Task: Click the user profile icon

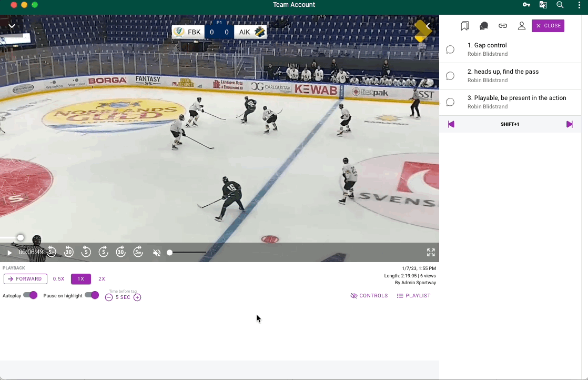Action: click(x=522, y=26)
